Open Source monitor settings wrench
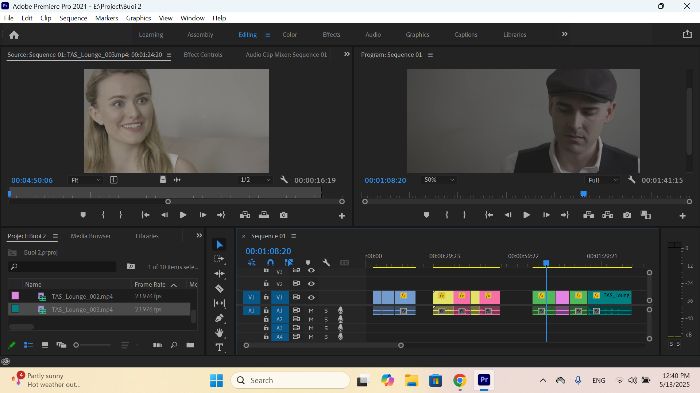The height and width of the screenshot is (393, 700). [284, 180]
